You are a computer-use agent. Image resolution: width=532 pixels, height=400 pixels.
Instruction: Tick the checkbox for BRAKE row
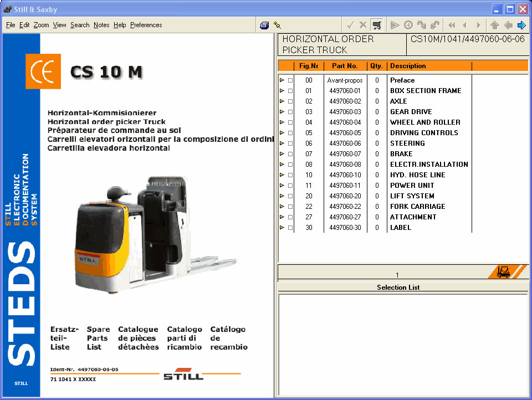click(x=290, y=154)
